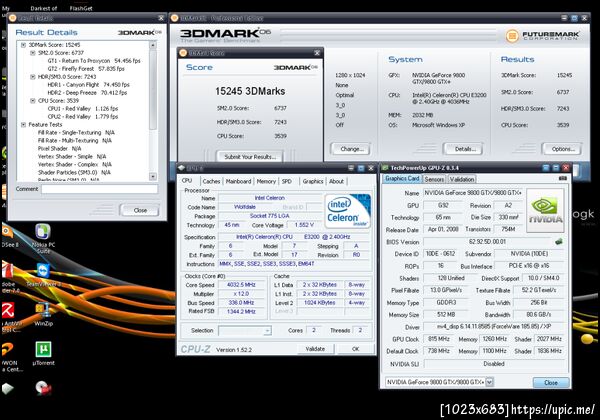Click the Comment input field
Screen dimensions: 600x420
pos(99,189)
